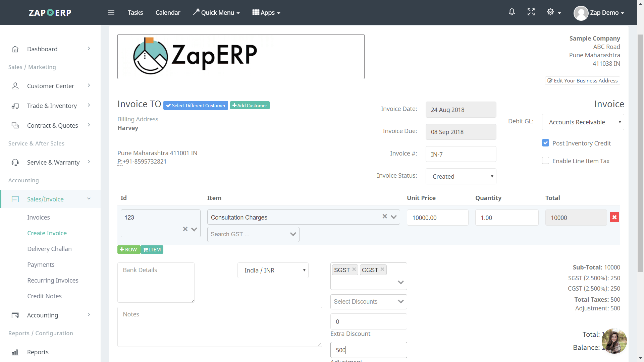Viewport: 644px width, 362px height.
Task: Open the Apps menu
Action: coord(266,12)
